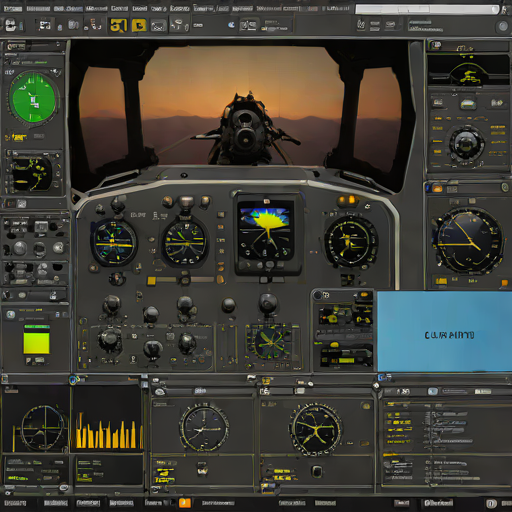
Task: Open the large clock-style gauge on right
Action: pyautogui.click(x=467, y=241)
